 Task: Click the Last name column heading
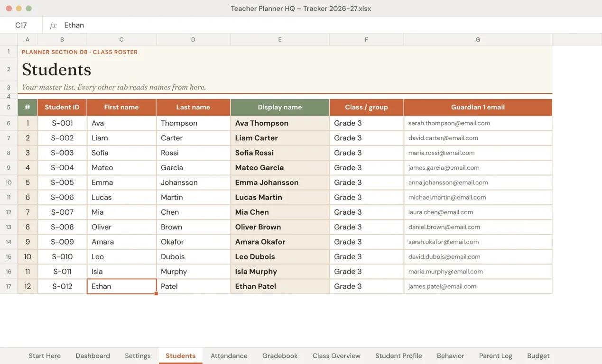point(193,107)
